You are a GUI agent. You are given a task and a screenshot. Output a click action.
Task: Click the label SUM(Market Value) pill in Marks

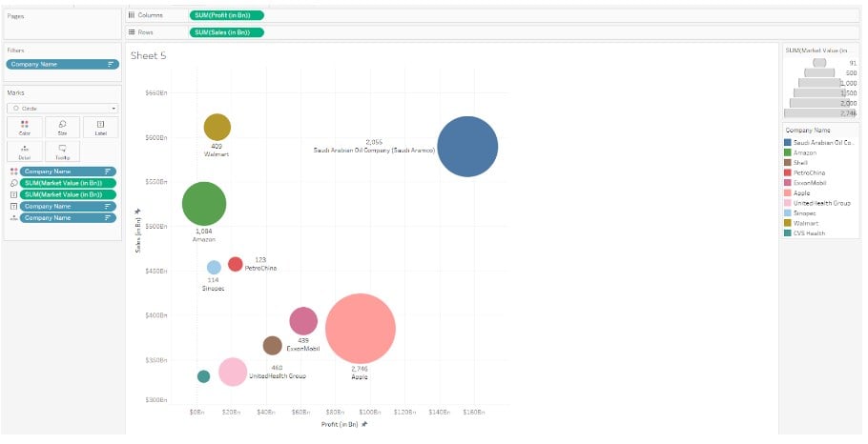click(x=68, y=194)
